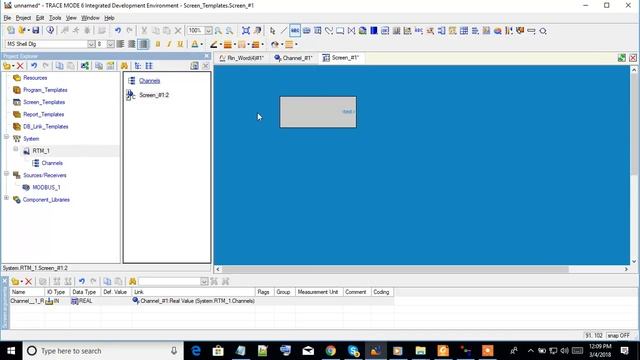Open Google Chrome from the taskbar
The height and width of the screenshot is (360, 640).
pos(331,351)
